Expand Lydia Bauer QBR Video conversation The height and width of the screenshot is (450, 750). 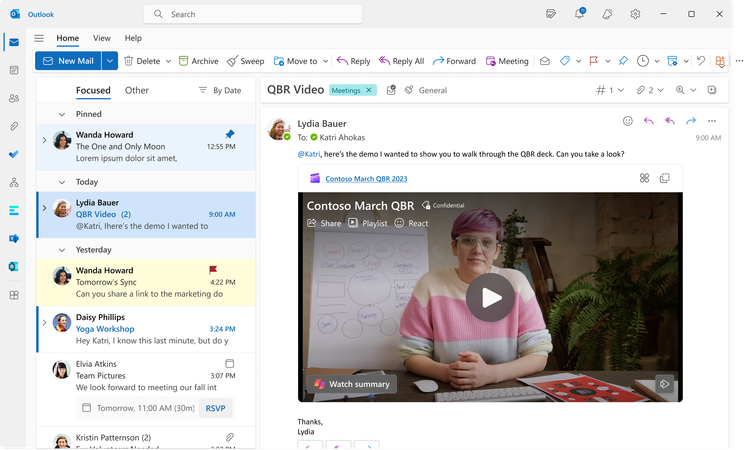(44, 208)
